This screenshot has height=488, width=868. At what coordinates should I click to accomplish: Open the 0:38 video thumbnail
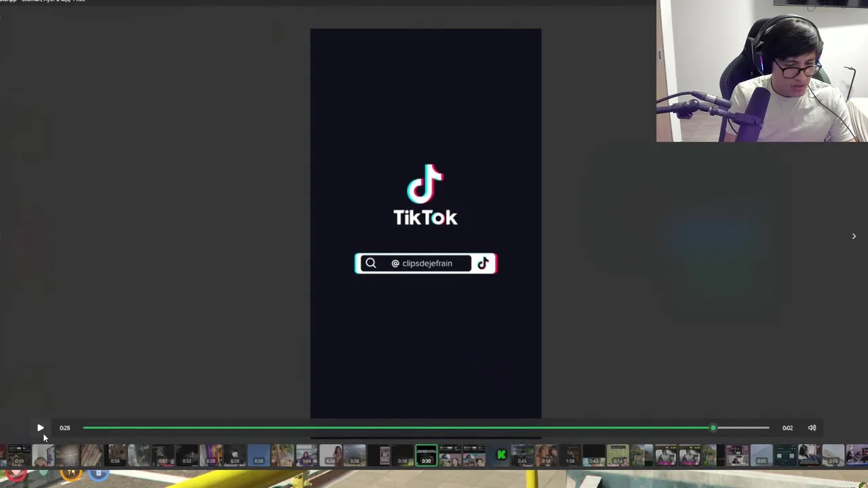(355, 455)
